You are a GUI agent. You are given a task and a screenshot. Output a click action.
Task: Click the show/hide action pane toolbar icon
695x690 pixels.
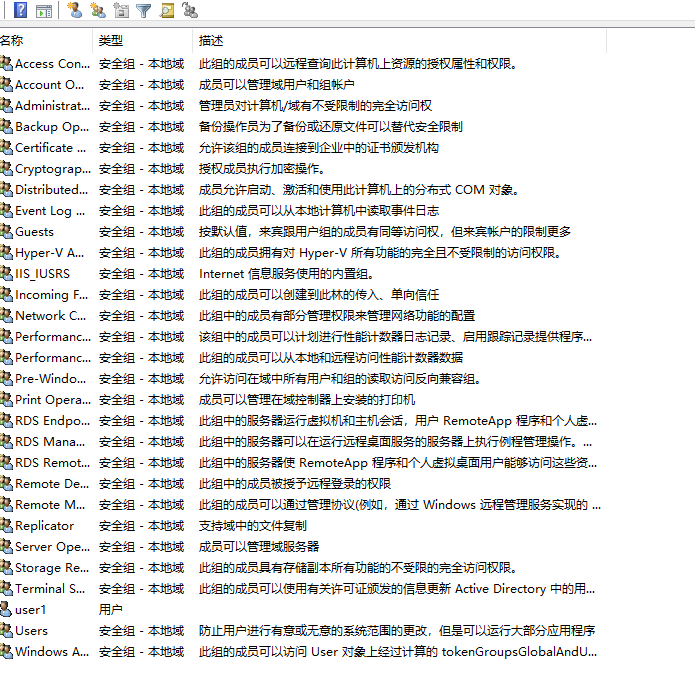click(x=43, y=11)
